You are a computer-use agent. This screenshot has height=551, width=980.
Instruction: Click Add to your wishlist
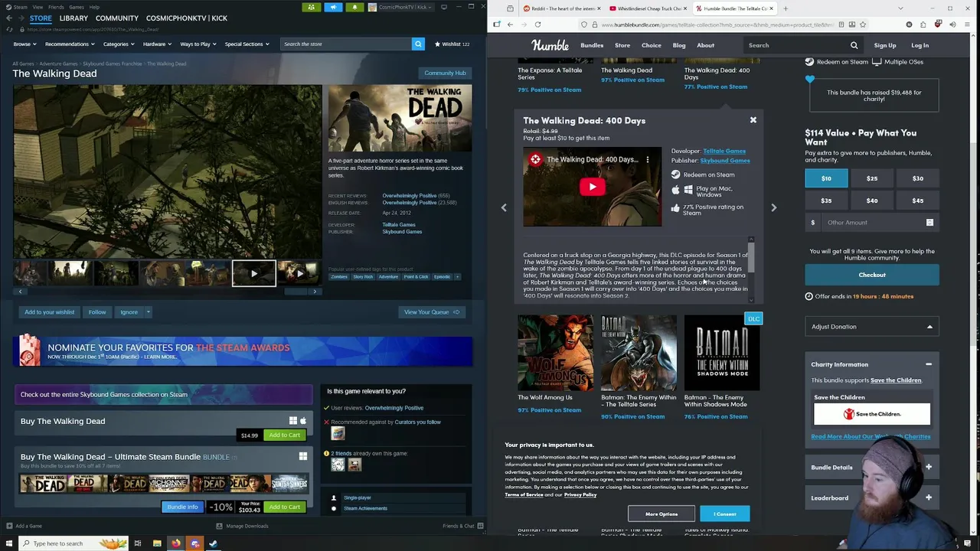[x=49, y=311]
